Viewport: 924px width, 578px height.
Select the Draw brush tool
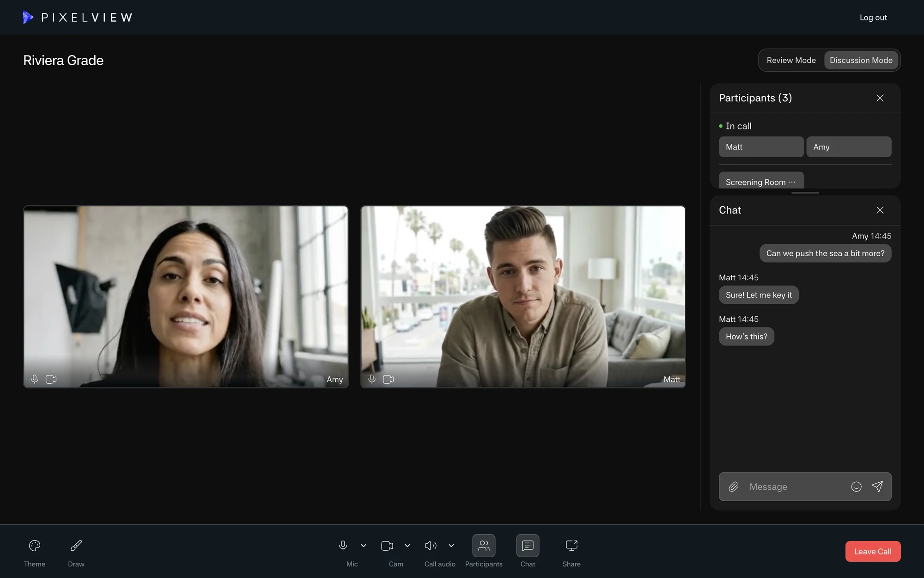[x=76, y=546]
